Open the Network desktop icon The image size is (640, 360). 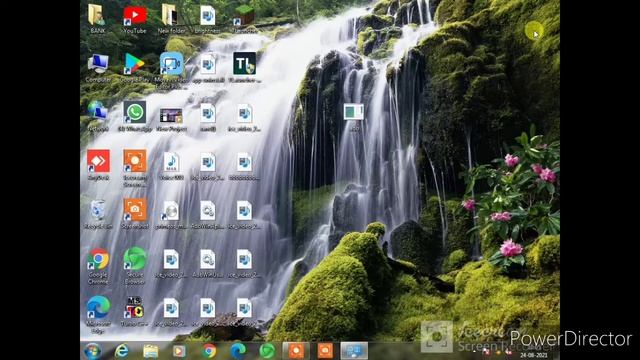tap(98, 116)
